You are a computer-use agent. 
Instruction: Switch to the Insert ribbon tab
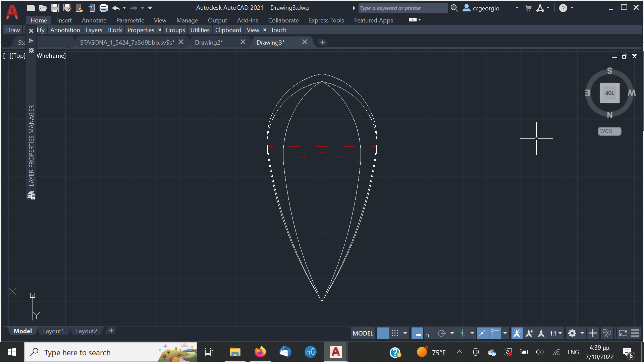tap(64, 20)
